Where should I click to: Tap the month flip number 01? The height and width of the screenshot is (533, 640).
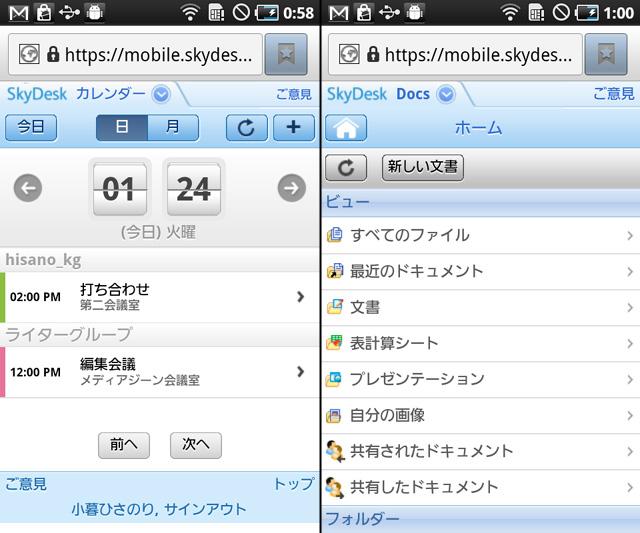pyautogui.click(x=120, y=189)
